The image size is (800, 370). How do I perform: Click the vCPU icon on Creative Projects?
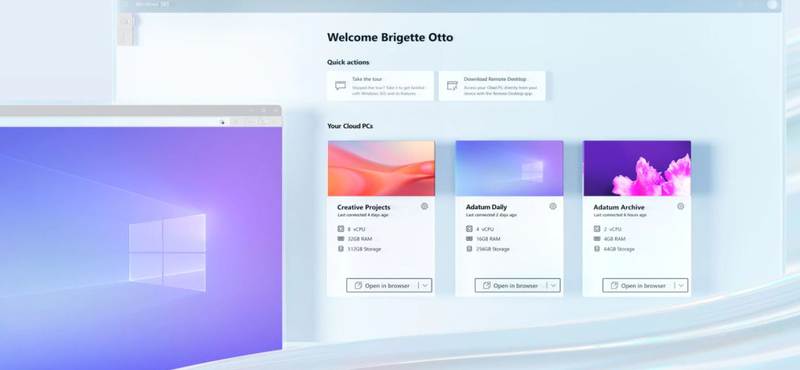pos(341,229)
